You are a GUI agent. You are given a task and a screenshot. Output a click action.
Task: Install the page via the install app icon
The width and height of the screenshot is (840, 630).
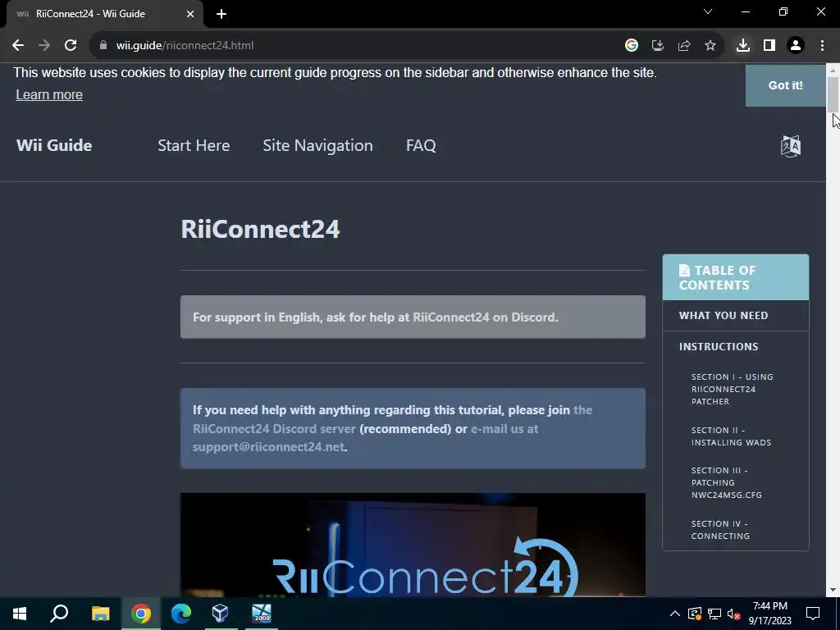658,46
